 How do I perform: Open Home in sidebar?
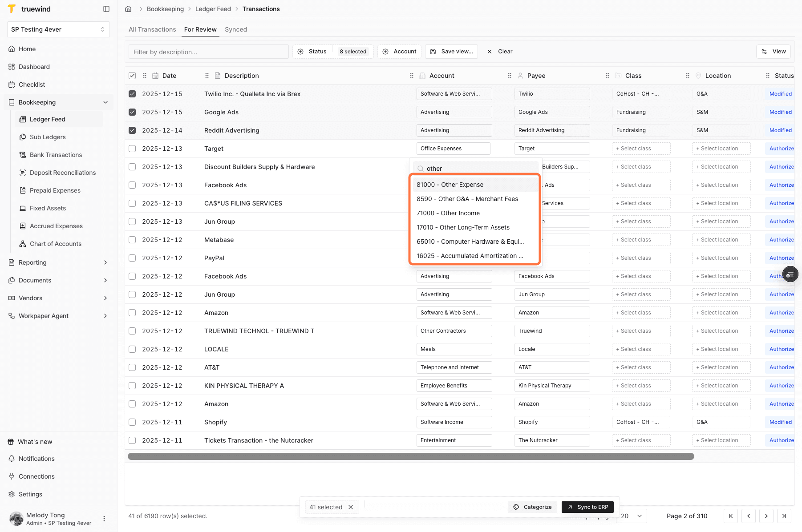click(27, 49)
